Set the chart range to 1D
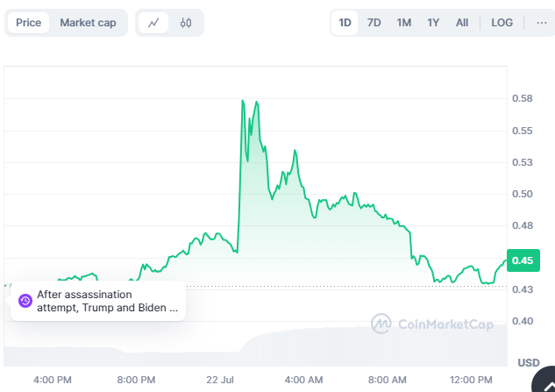 (x=345, y=23)
